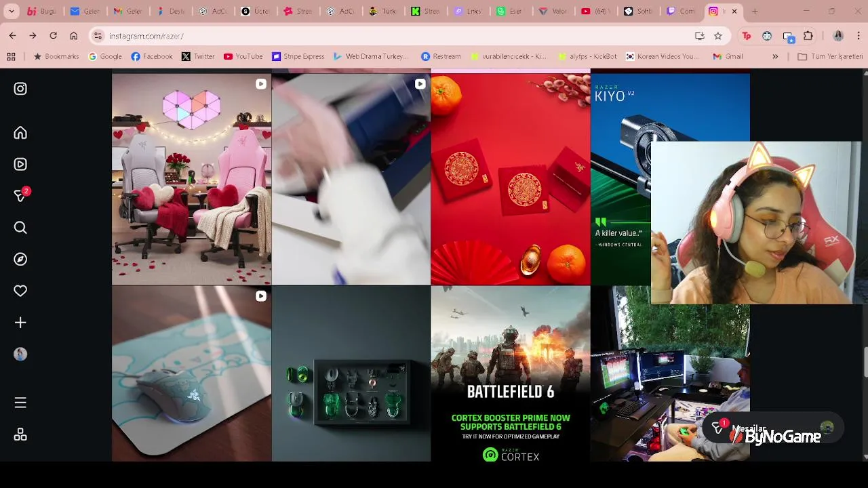
Task: Open the Gmail bookmark
Action: [728, 57]
